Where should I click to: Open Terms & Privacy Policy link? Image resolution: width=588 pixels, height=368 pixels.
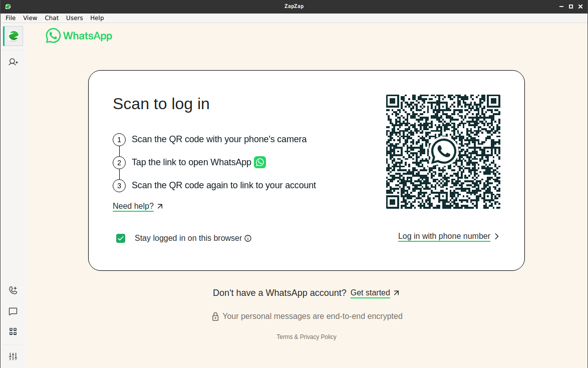307,337
